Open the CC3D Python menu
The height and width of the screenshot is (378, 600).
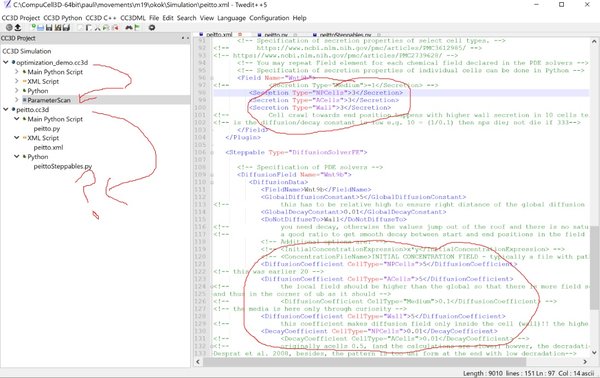point(63,18)
